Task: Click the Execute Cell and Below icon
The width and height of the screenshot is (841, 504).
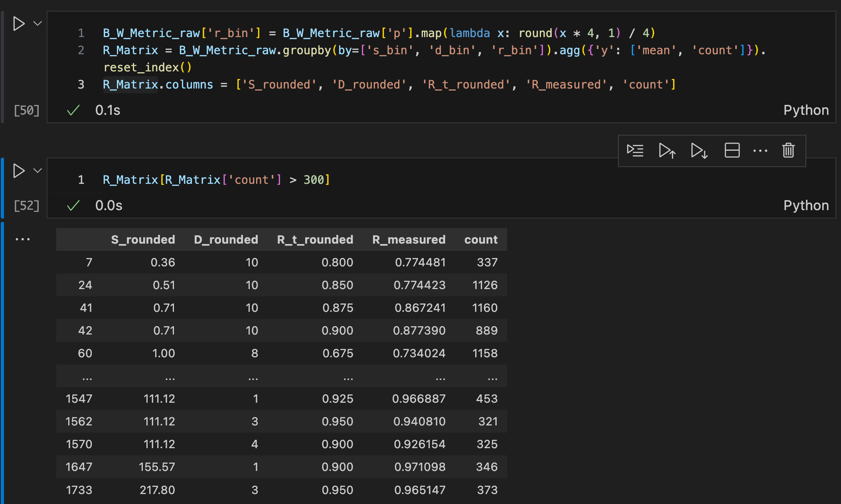Action: [x=698, y=151]
